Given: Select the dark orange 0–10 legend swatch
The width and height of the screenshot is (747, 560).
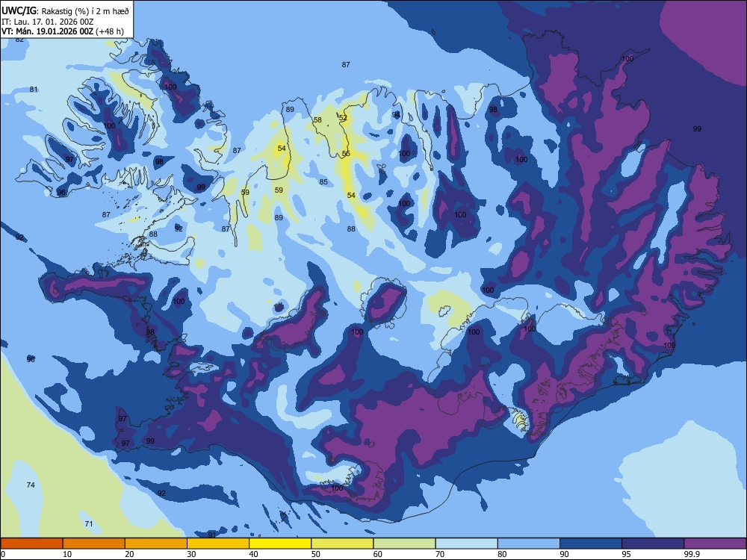Looking at the screenshot, I should coord(31,544).
